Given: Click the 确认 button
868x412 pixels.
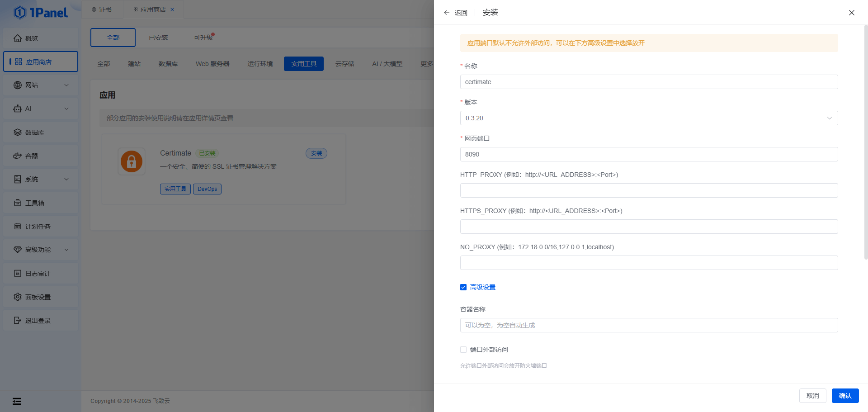Looking at the screenshot, I should pyautogui.click(x=845, y=396).
